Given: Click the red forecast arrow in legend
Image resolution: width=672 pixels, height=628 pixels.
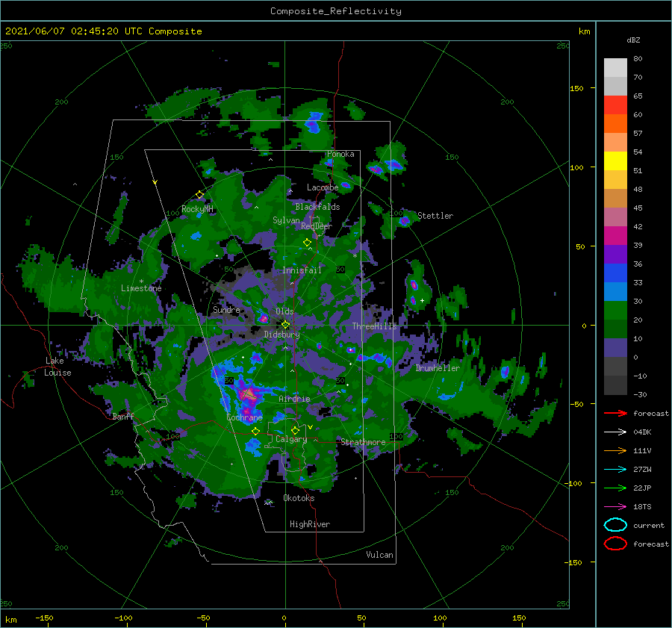Looking at the screenshot, I should pos(615,413).
